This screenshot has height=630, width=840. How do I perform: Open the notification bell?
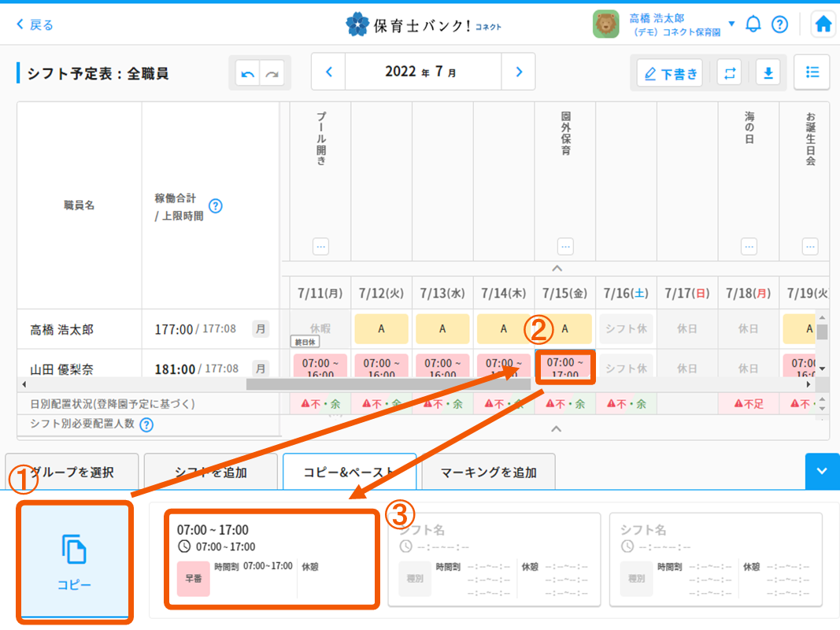(x=753, y=24)
